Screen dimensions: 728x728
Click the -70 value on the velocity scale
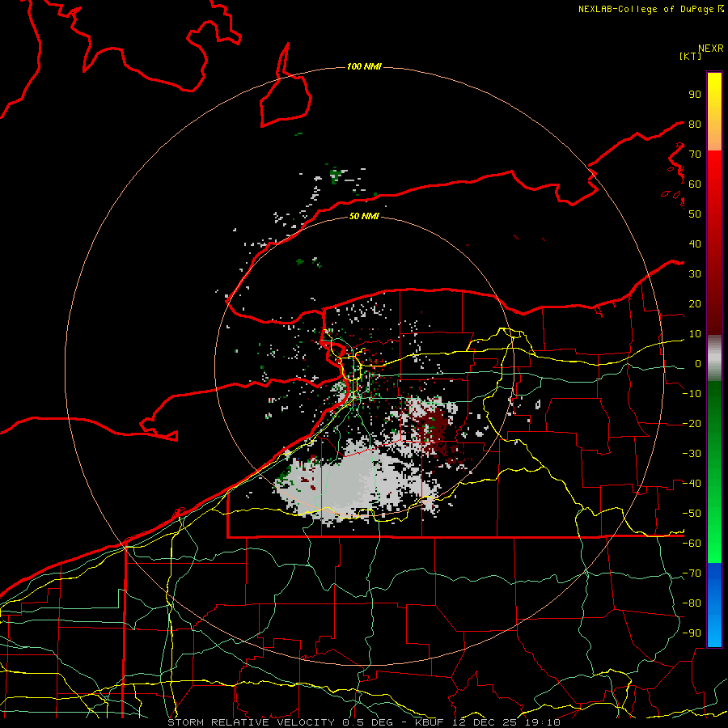(x=692, y=573)
